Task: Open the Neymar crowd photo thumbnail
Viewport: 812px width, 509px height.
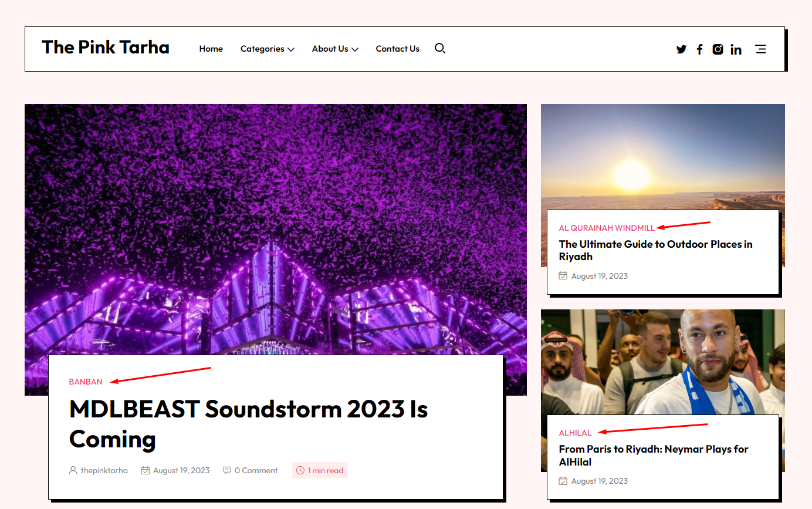Action: tap(663, 362)
